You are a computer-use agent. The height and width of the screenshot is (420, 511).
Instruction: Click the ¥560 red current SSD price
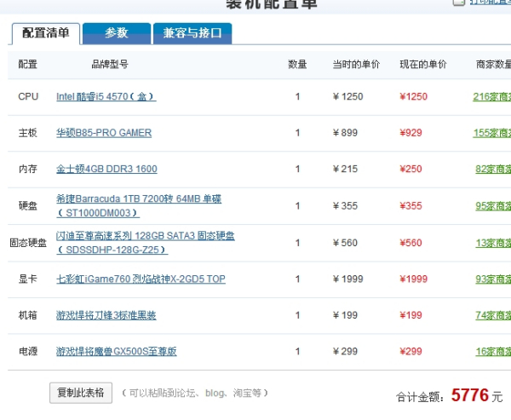(x=411, y=243)
